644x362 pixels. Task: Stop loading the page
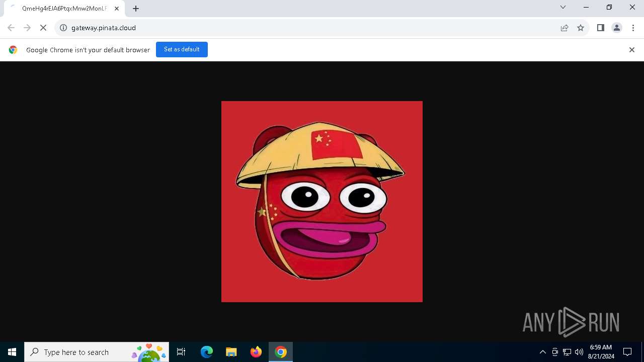tap(43, 28)
